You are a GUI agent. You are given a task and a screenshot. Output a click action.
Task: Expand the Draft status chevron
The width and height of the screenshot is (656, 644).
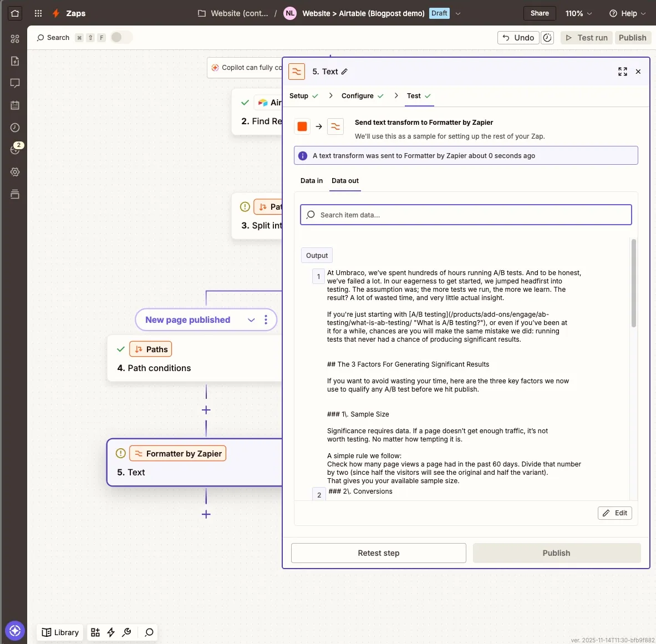(458, 13)
